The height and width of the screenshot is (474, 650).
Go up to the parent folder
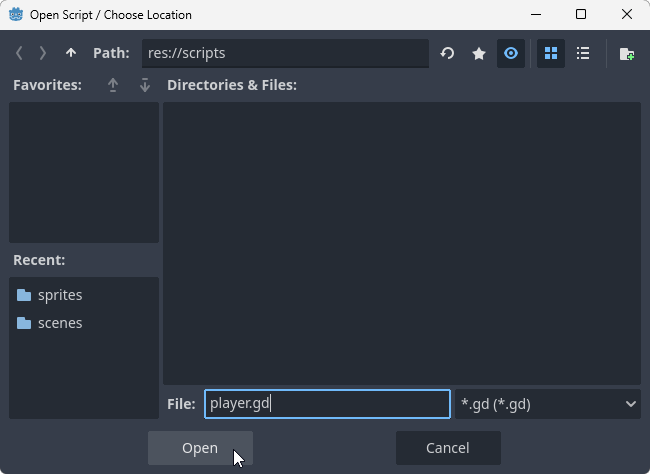pyautogui.click(x=70, y=53)
